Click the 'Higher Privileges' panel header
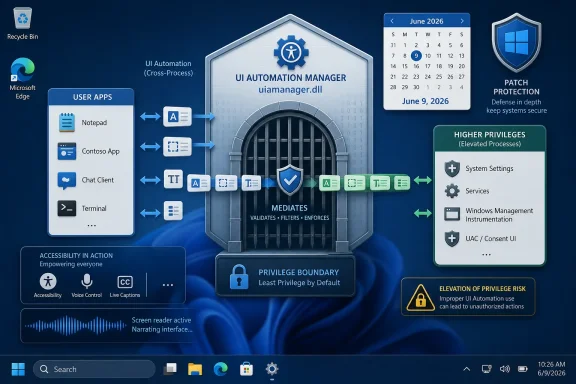 490,139
